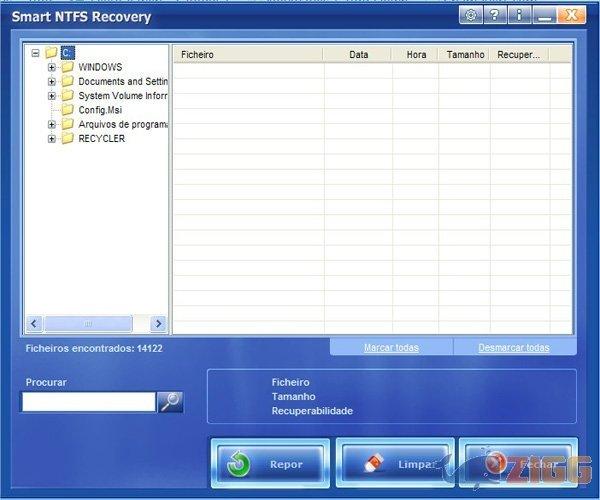The image size is (600, 500).
Task: Sort by the Tamanho column header
Action: pyautogui.click(x=465, y=54)
